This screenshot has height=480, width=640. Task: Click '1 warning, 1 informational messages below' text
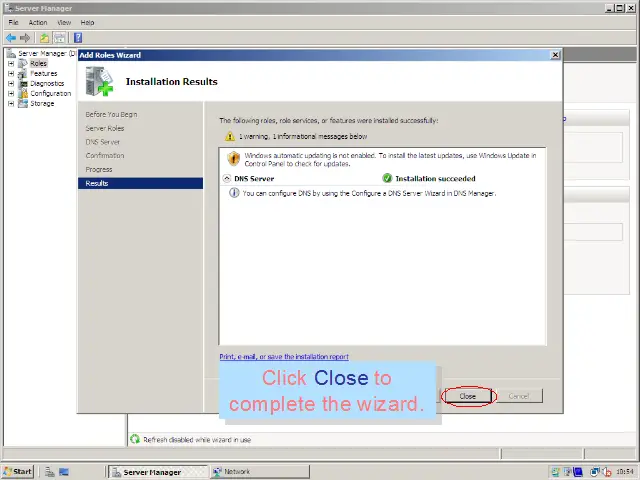(x=303, y=136)
